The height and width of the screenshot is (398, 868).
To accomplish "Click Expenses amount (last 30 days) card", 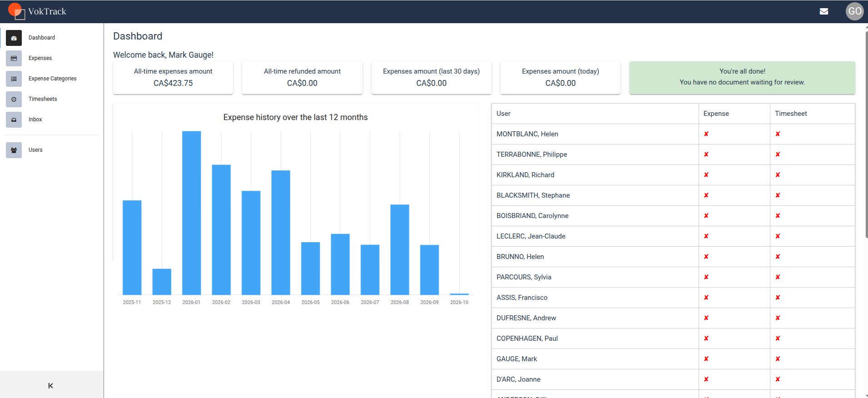I will click(432, 78).
